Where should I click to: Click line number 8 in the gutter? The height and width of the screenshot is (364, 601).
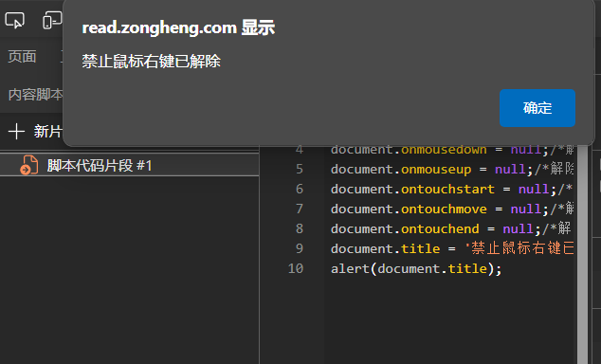coord(300,228)
